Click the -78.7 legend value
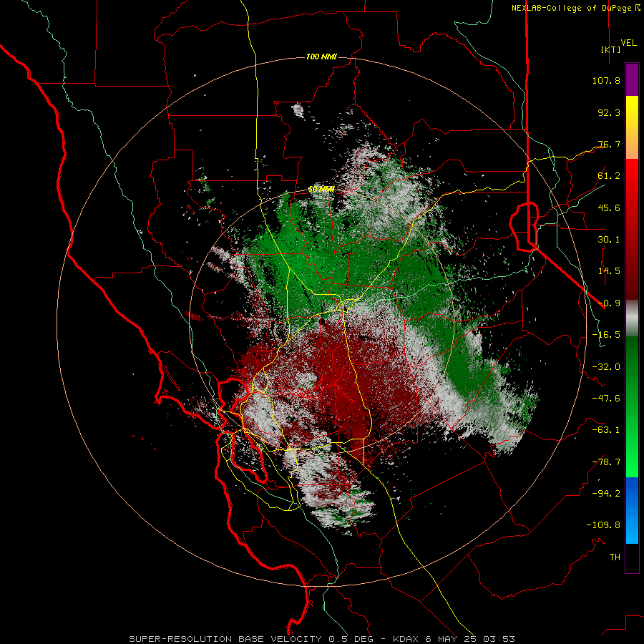Viewport: 644px width, 644px height. point(606,462)
